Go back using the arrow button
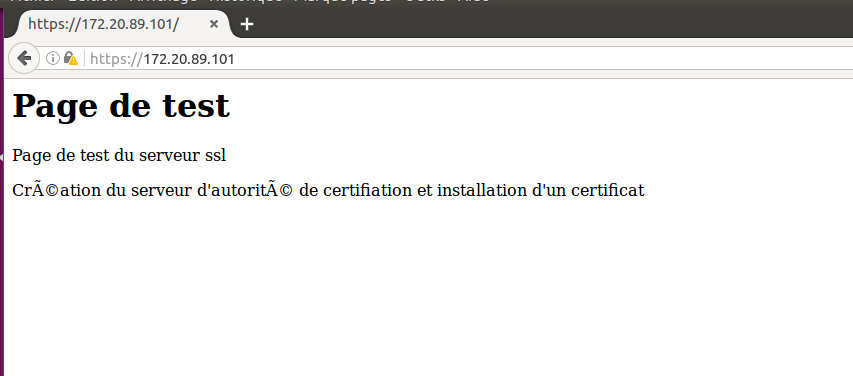 tap(23, 58)
